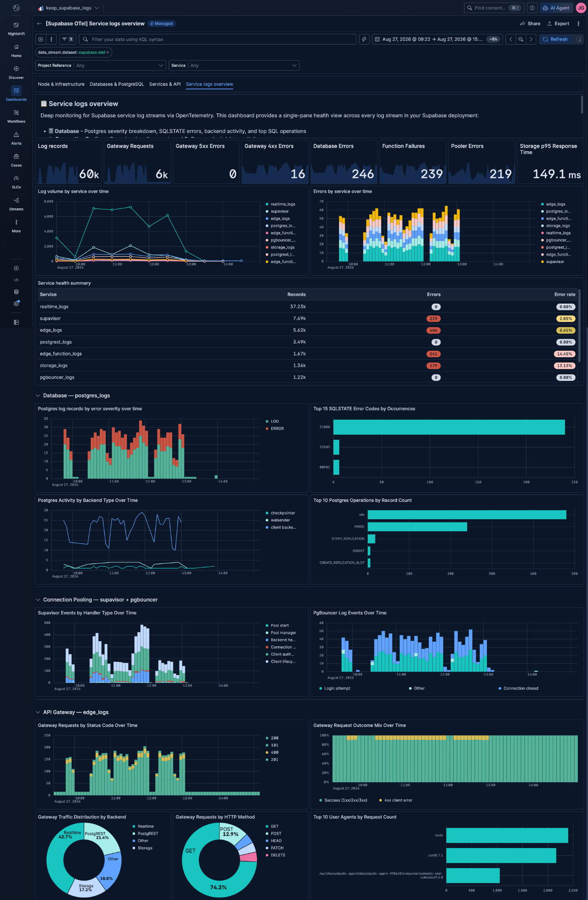This screenshot has height=900, width=588.
Task: Open the Workflows sidebar item
Action: 16,116
